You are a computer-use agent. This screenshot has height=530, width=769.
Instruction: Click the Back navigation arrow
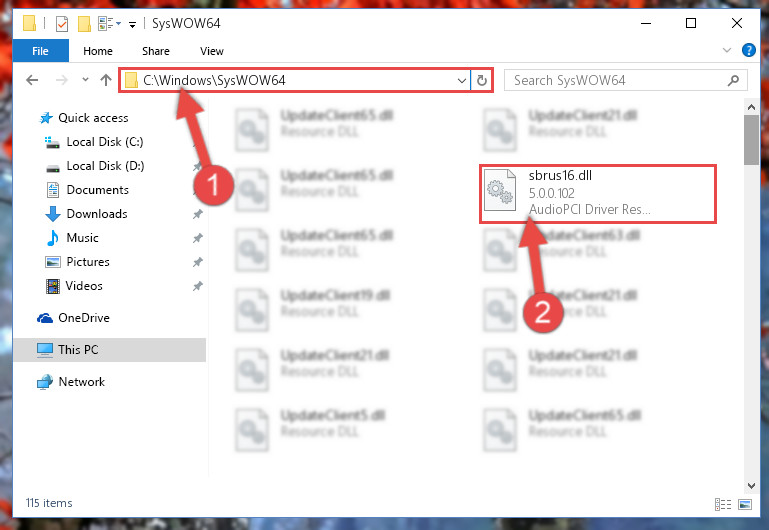click(32, 80)
